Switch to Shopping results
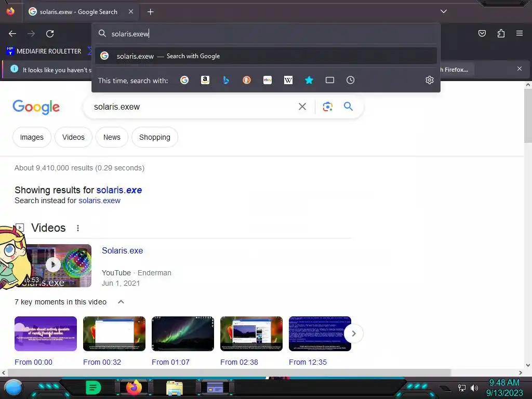The width and height of the screenshot is (532, 399). coord(155,137)
